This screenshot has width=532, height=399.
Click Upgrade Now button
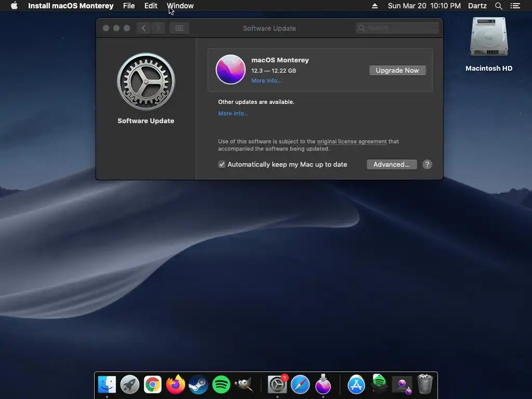[x=397, y=70]
